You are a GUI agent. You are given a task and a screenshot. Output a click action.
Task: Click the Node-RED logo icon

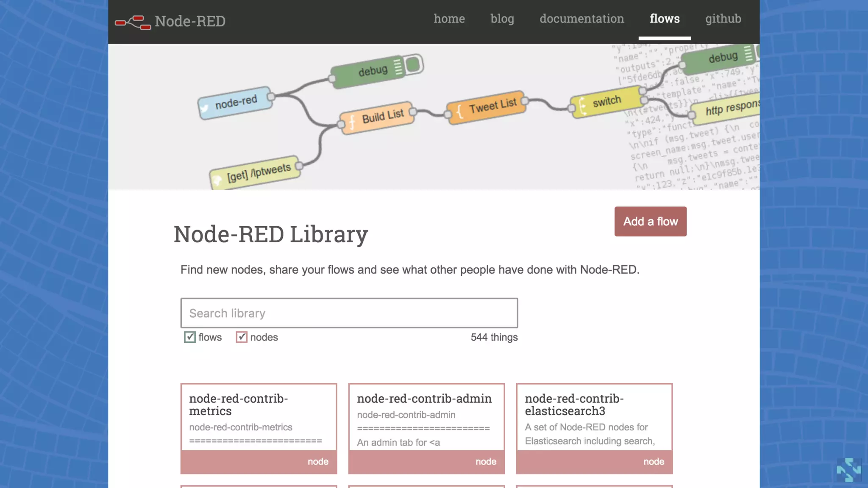pos(133,22)
